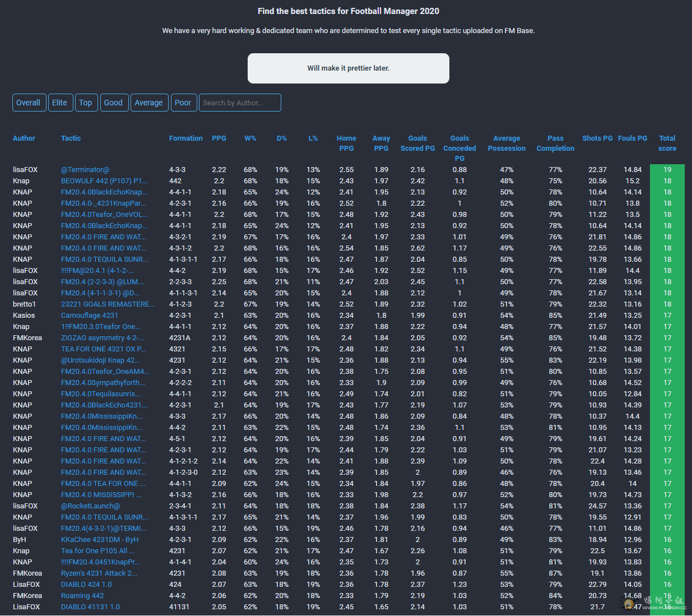Screen dimensions: 692x616
Task: Open ZIGZAG asymmetry tactic link
Action: coord(103,338)
